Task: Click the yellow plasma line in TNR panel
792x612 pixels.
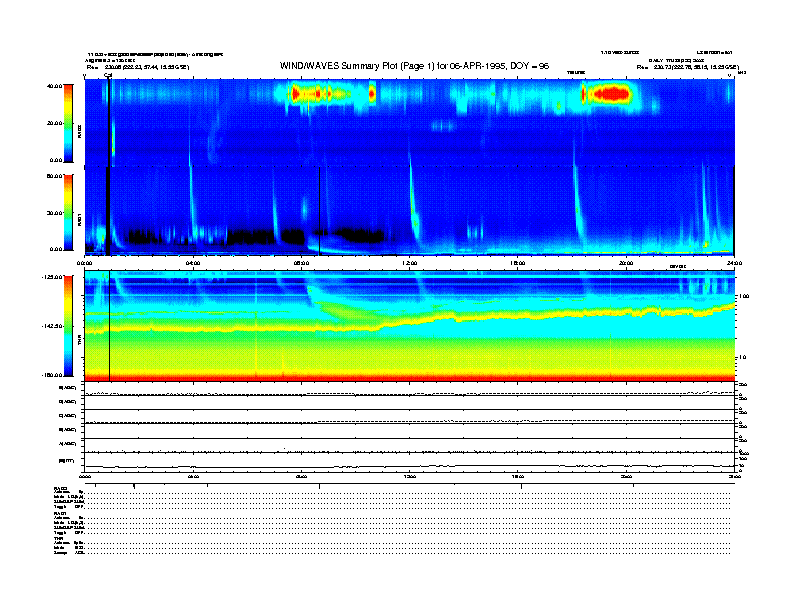Action: tap(409, 318)
